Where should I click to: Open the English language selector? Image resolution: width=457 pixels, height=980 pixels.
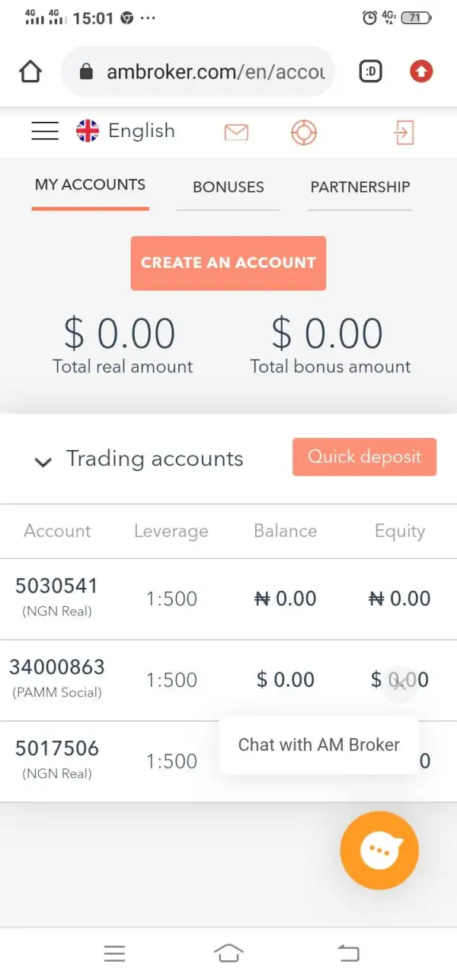126,131
